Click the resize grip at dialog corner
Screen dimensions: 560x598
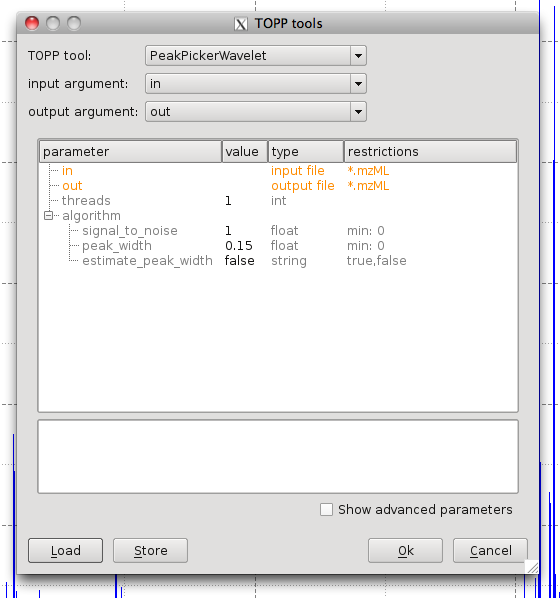pyautogui.click(x=532, y=567)
